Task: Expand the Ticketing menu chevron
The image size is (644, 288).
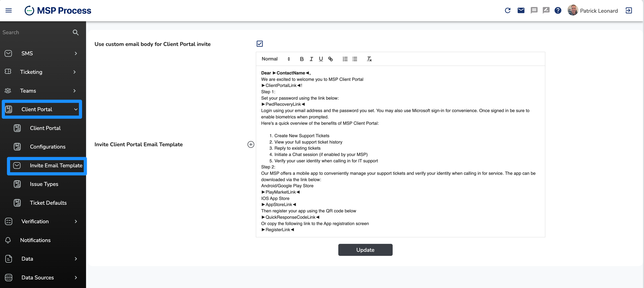Action: pyautogui.click(x=74, y=72)
